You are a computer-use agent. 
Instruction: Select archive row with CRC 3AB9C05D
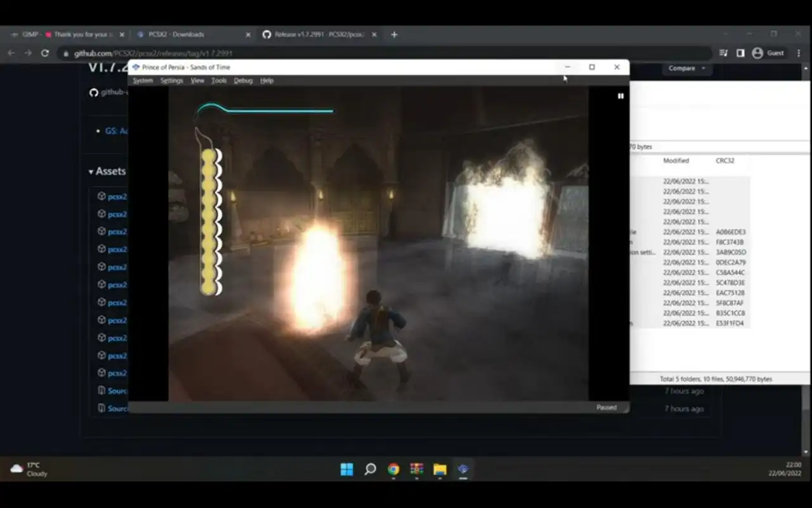point(690,253)
